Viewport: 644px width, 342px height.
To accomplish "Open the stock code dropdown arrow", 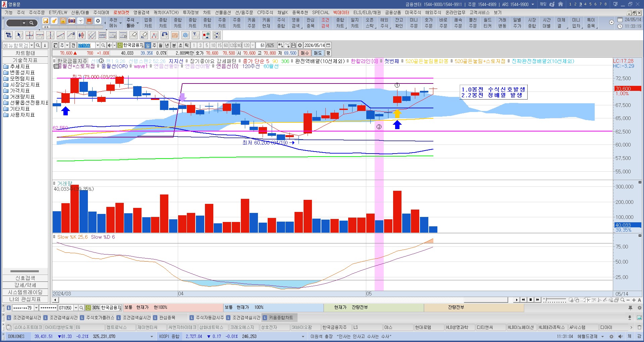I will 98,45.
